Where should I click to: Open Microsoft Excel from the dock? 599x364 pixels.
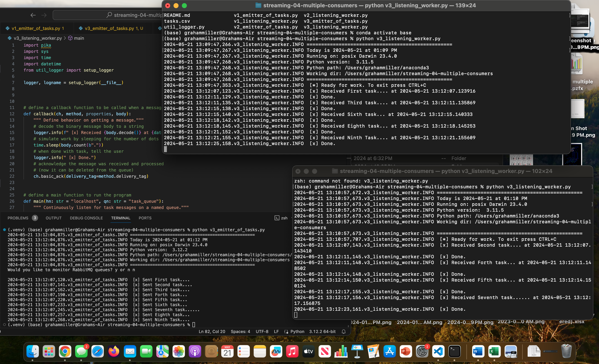(x=494, y=351)
